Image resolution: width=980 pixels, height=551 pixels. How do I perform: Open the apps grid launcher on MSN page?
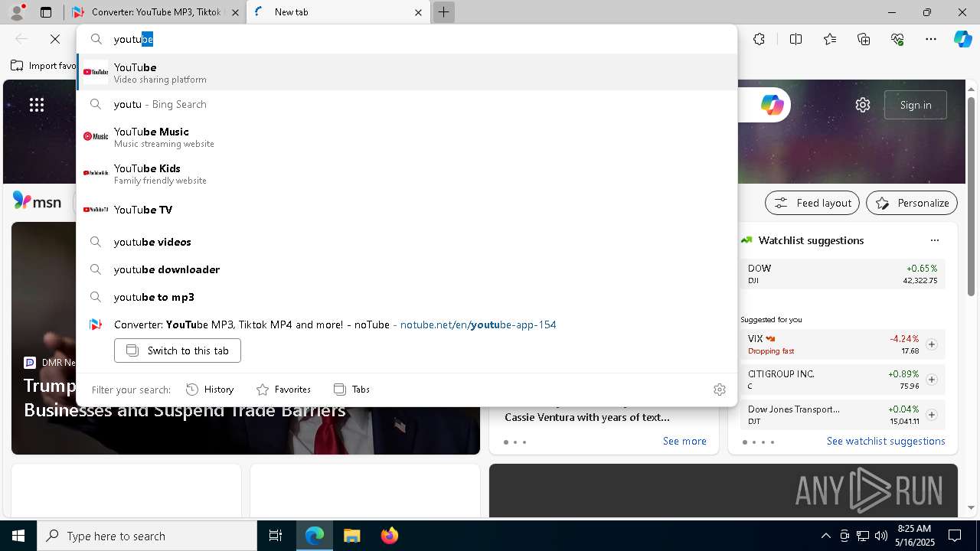[x=37, y=105]
